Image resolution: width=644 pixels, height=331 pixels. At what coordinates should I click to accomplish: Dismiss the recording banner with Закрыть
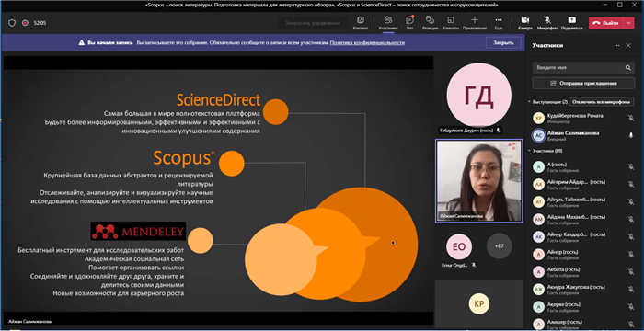[x=503, y=42]
